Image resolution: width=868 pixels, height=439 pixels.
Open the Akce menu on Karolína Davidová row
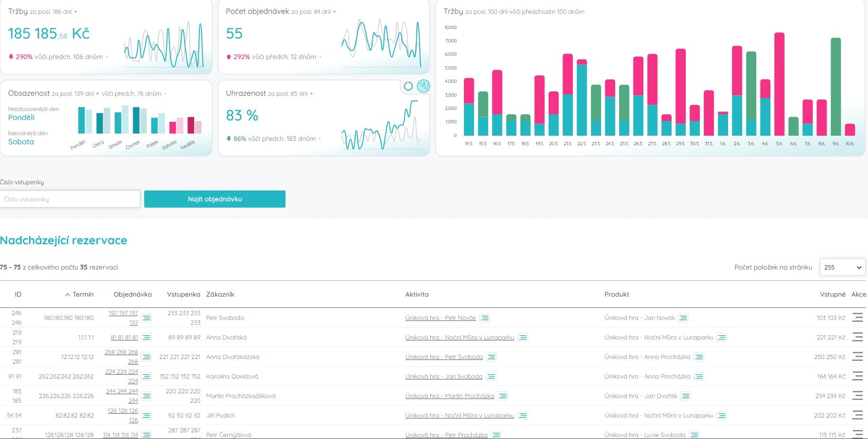(x=858, y=376)
